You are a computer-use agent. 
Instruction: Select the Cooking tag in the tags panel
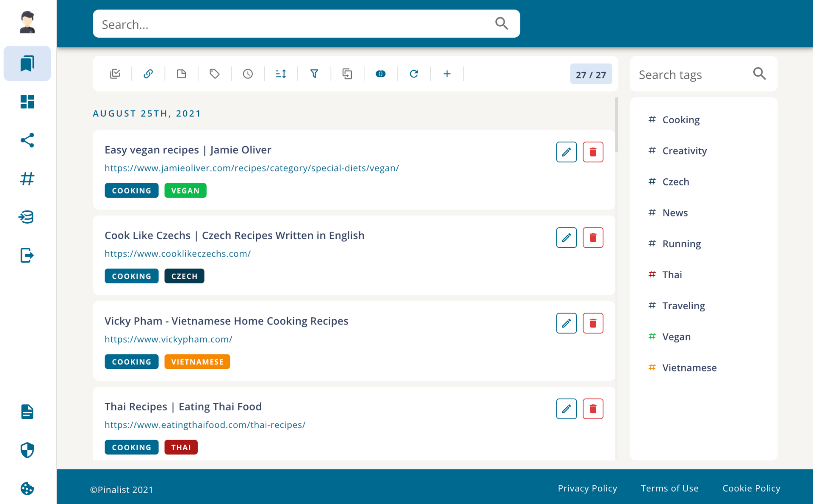[681, 119]
